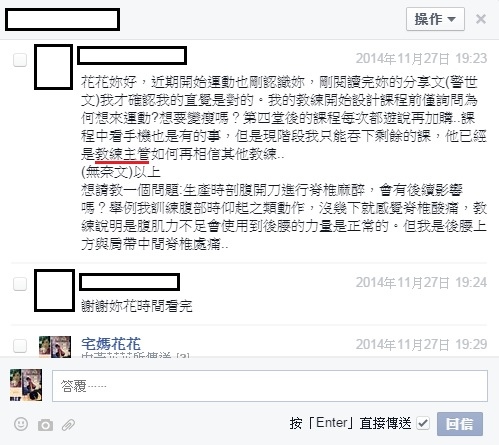Select checkbox of the 19:23 message
Screen dimensions: 499x445
[20, 60]
